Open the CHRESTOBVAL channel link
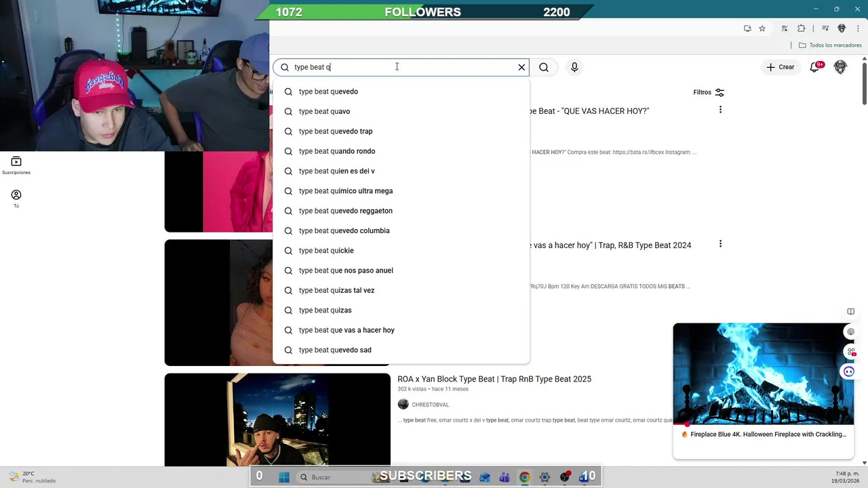 (430, 405)
